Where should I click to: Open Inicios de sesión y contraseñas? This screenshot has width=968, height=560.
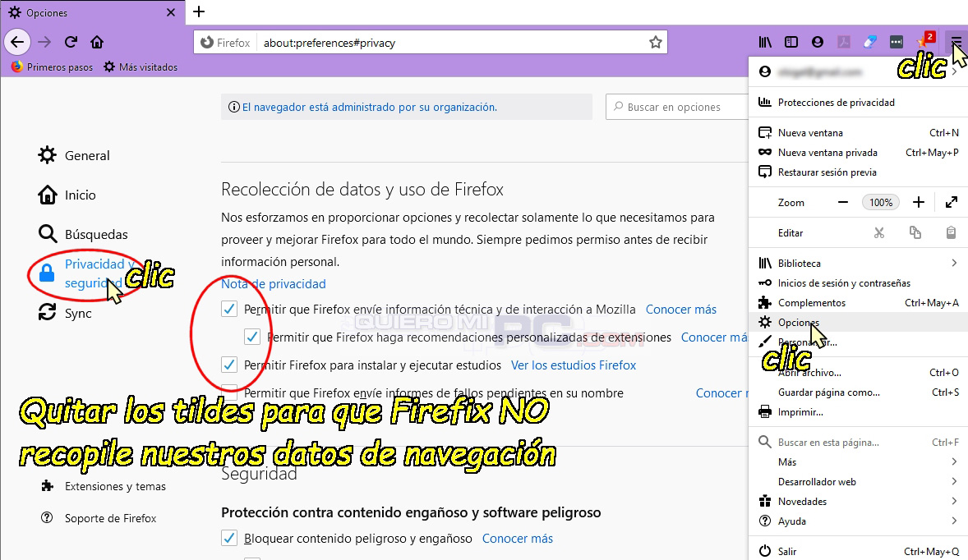coord(858,283)
